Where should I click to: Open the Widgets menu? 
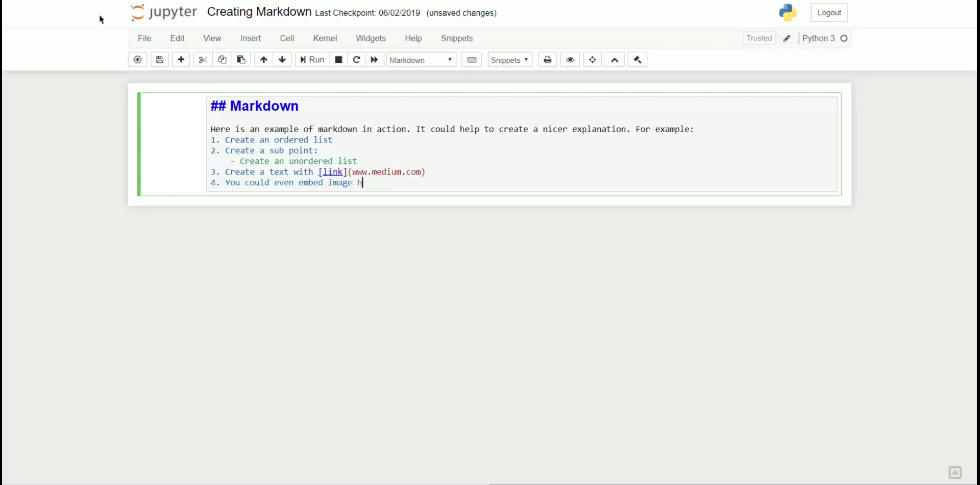(x=371, y=38)
